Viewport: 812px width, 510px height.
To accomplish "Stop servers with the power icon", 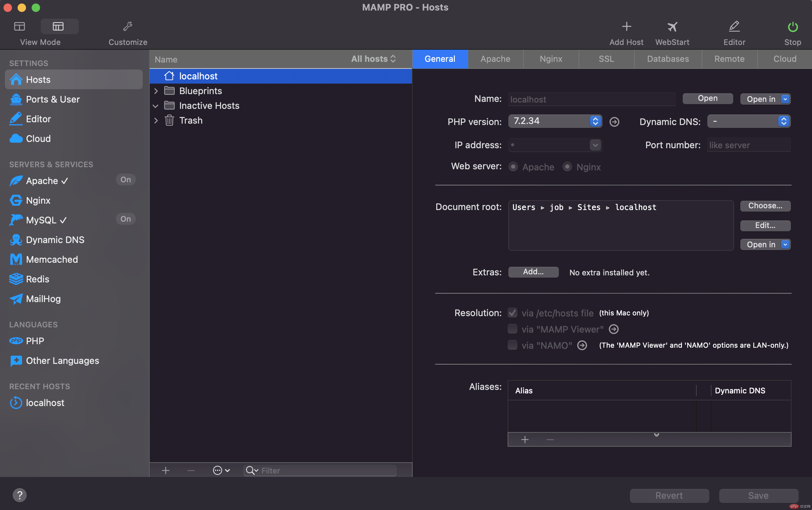I will pos(793,26).
